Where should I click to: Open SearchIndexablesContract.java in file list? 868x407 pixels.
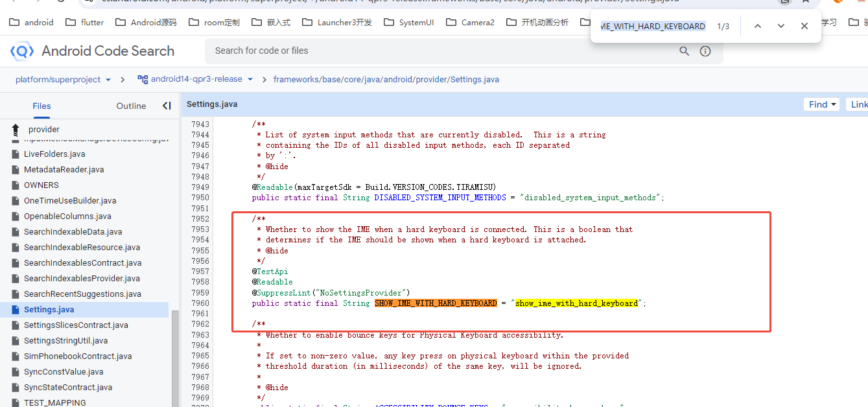pos(82,263)
